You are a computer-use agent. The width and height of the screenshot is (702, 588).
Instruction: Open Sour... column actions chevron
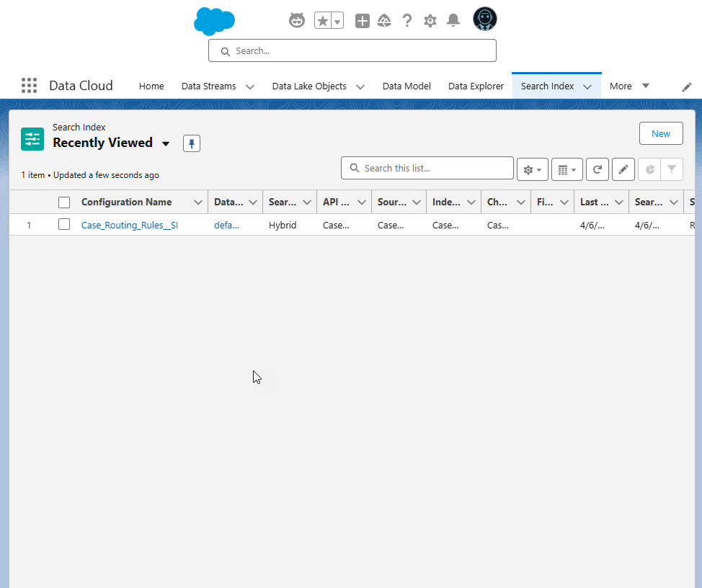[417, 202]
